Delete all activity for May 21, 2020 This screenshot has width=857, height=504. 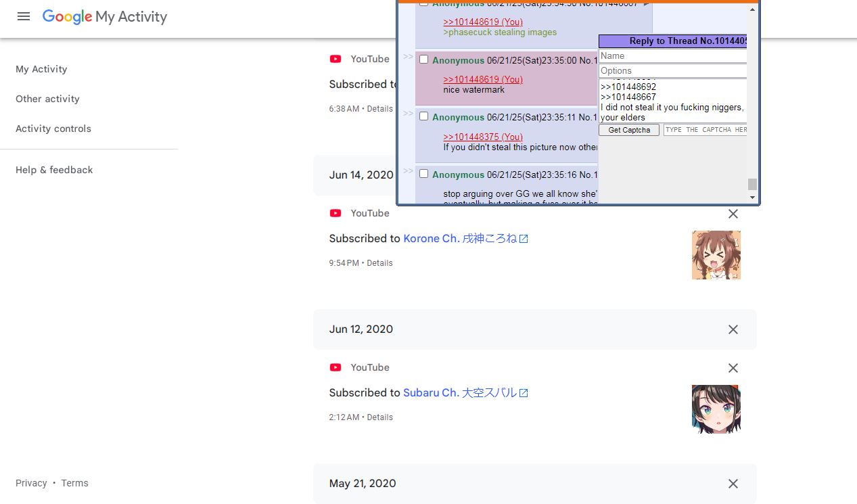pos(733,484)
